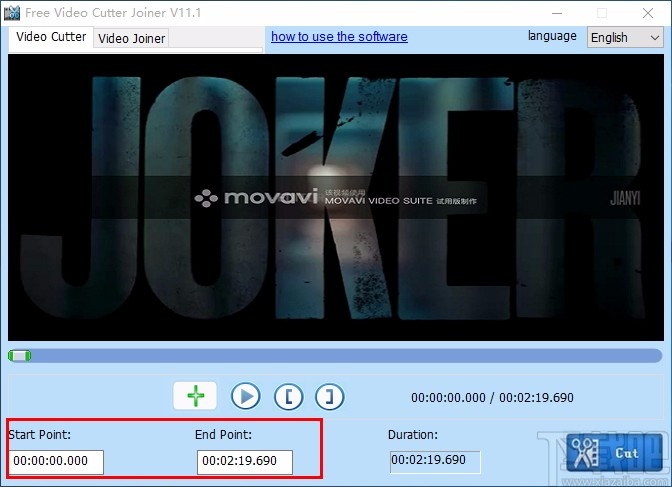Click the language label text
The width and height of the screenshot is (672, 487).
552,36
